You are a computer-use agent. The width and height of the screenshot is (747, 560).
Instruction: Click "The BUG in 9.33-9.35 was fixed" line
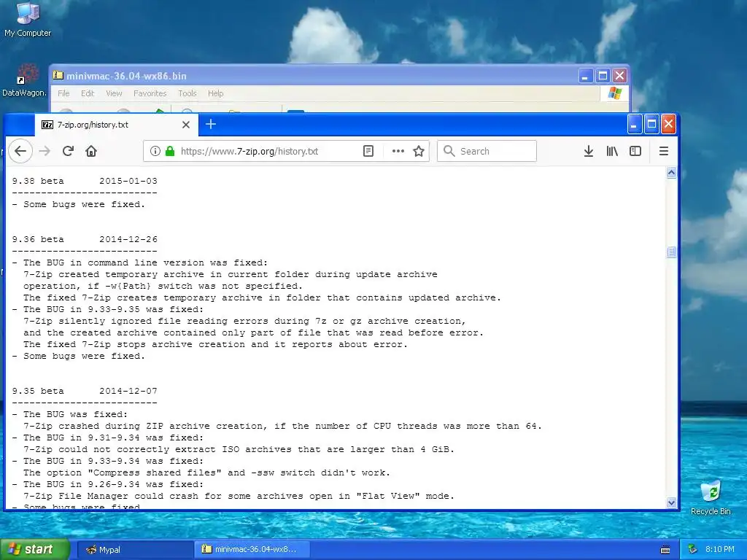pyautogui.click(x=108, y=309)
